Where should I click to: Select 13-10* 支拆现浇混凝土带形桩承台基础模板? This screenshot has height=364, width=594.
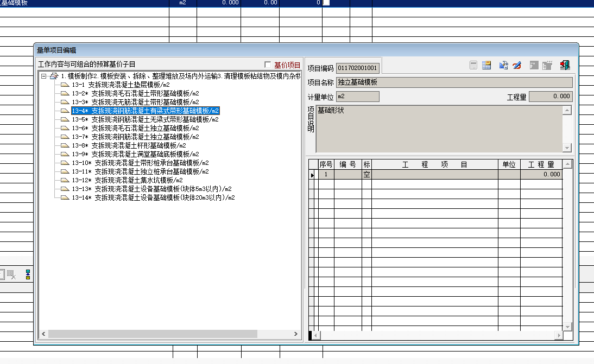pos(140,163)
